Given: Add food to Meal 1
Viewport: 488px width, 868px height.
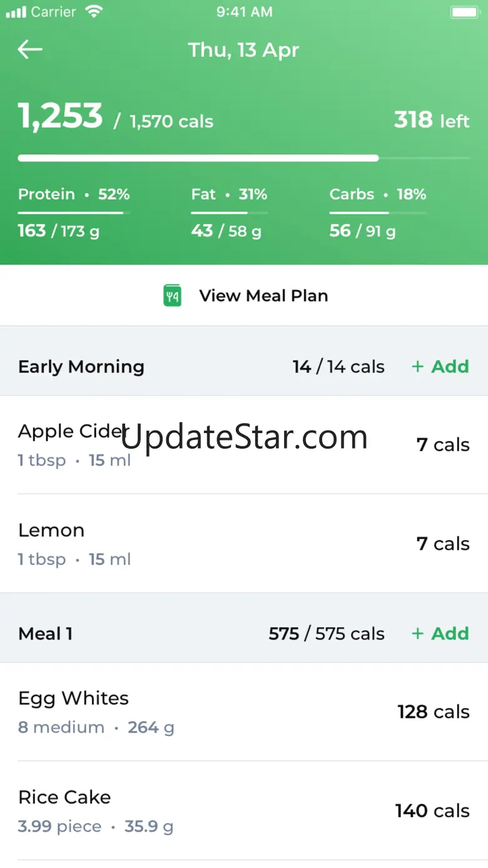Looking at the screenshot, I should [440, 633].
